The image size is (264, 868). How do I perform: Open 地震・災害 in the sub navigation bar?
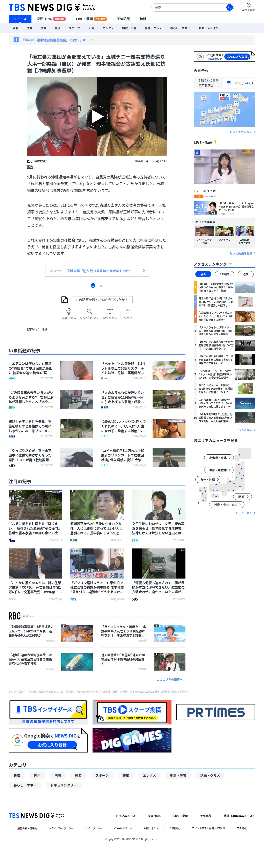point(129,28)
